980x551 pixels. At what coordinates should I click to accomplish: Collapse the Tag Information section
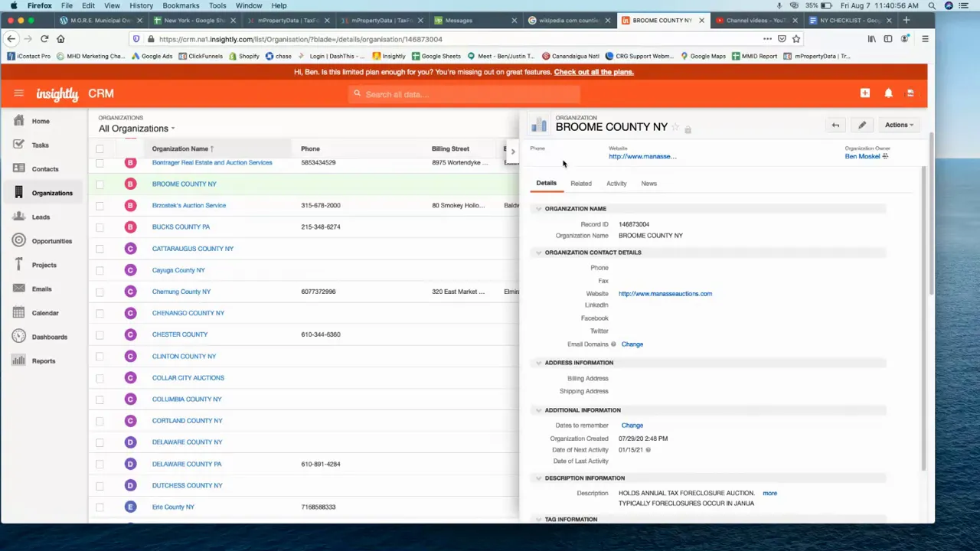pos(538,520)
